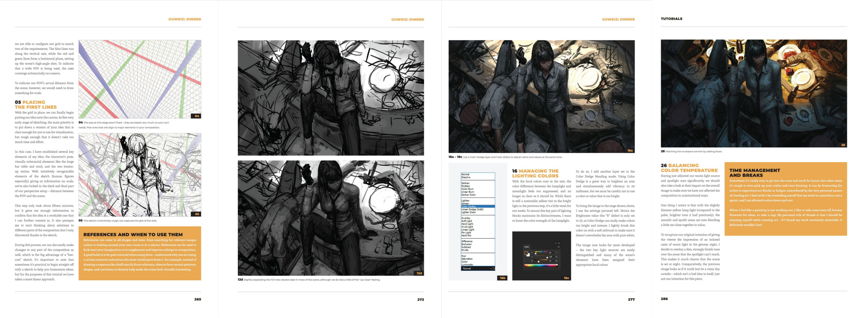
Task: Click the S value field showing 100
Action: click(x=552, y=257)
